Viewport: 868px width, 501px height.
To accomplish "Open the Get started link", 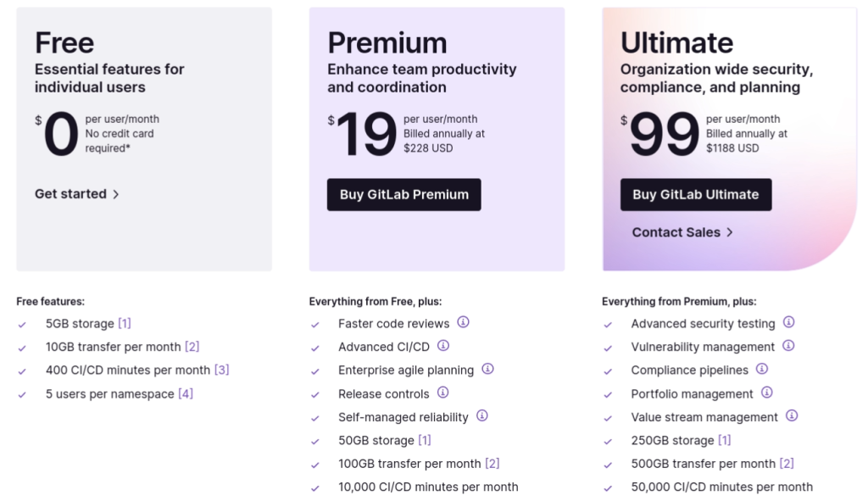I will [77, 194].
